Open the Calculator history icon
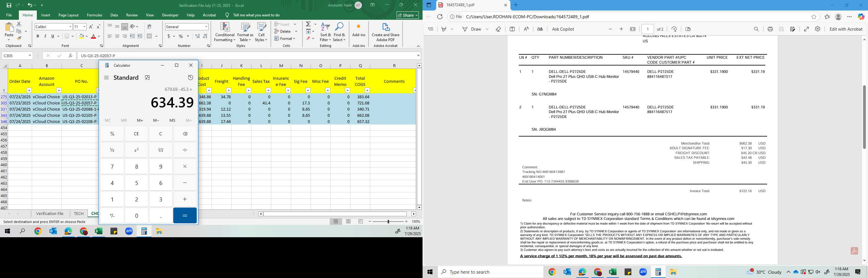The height and width of the screenshot is (278, 868). point(190,78)
